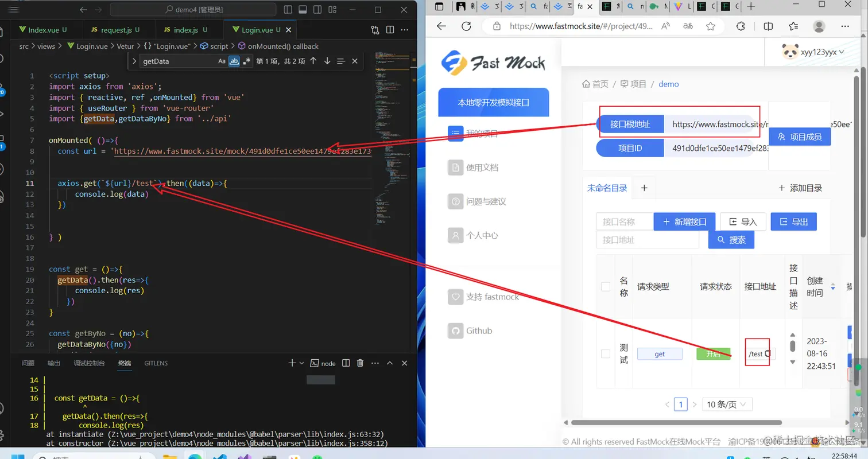
Task: Close the find widget
Action: click(355, 61)
